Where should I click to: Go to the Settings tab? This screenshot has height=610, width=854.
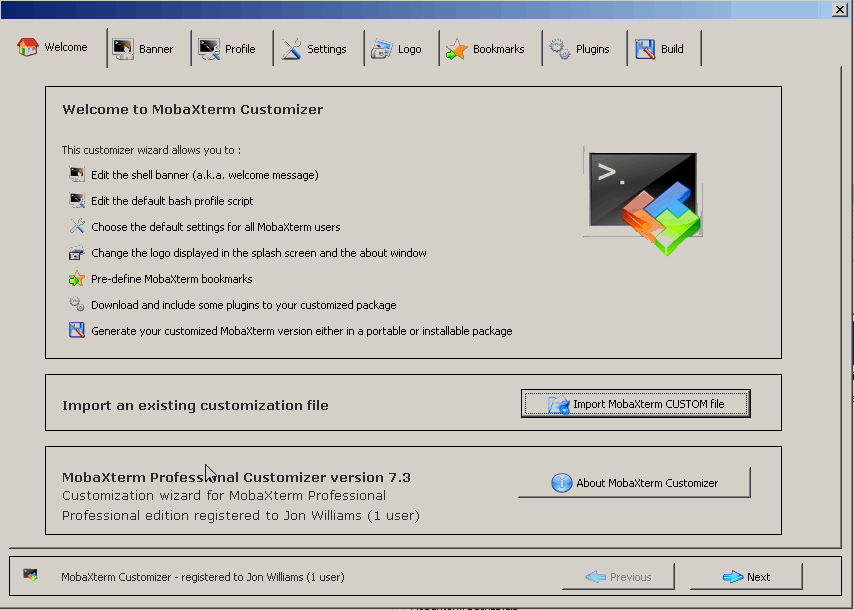coord(314,49)
